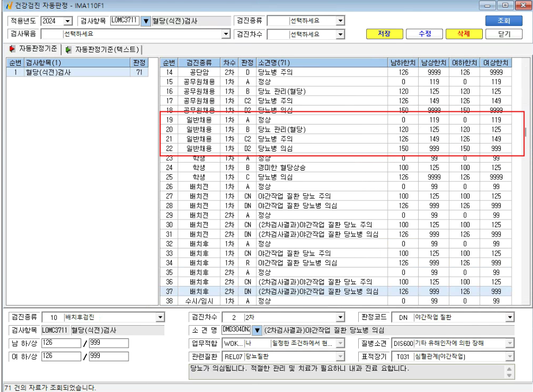Click the 남 하/상 lower limit field

pos(61,343)
